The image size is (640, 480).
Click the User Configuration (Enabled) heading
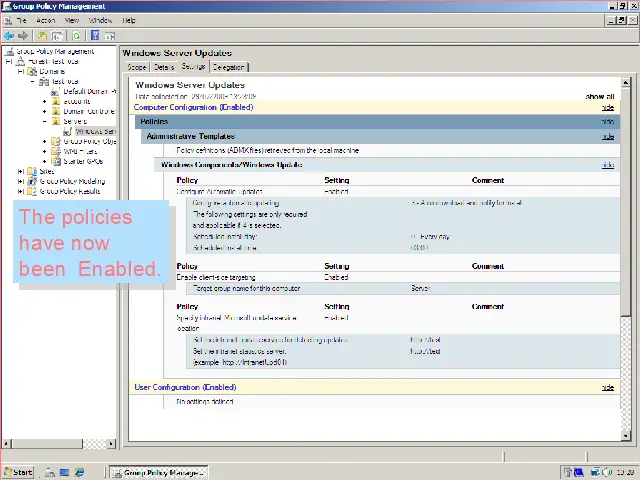coord(185,387)
